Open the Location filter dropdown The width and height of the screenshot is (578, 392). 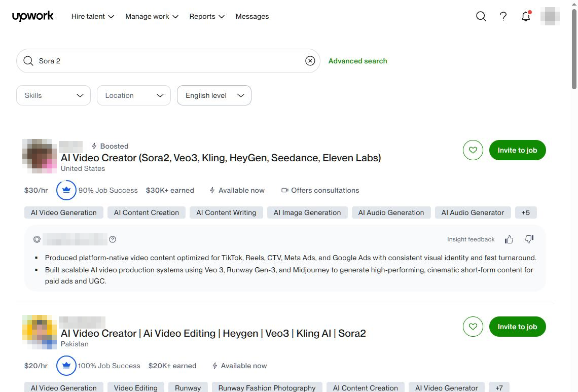pos(134,95)
